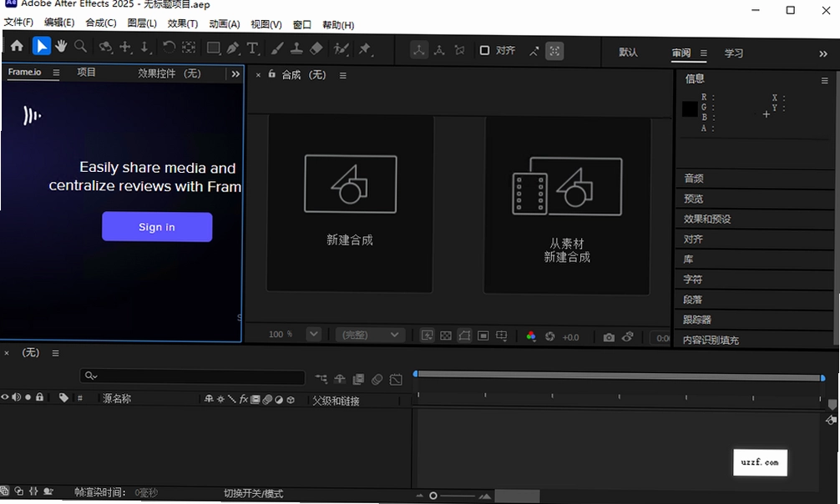
Task: Open the 审阅 workspace menu
Action: (703, 53)
